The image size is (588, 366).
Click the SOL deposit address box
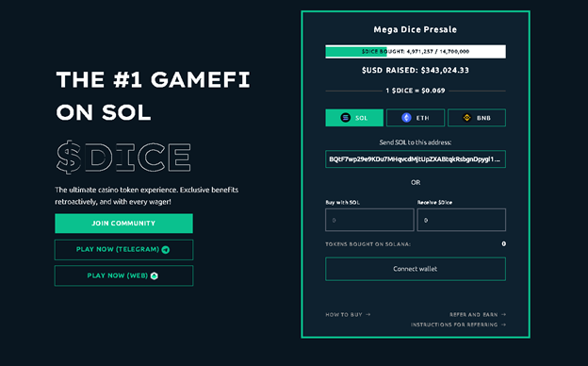coord(416,159)
